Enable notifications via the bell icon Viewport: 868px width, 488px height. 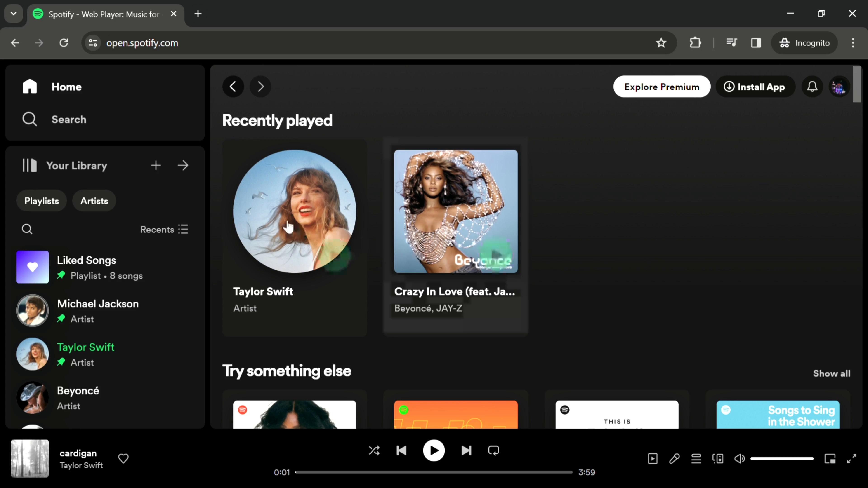coord(813,86)
